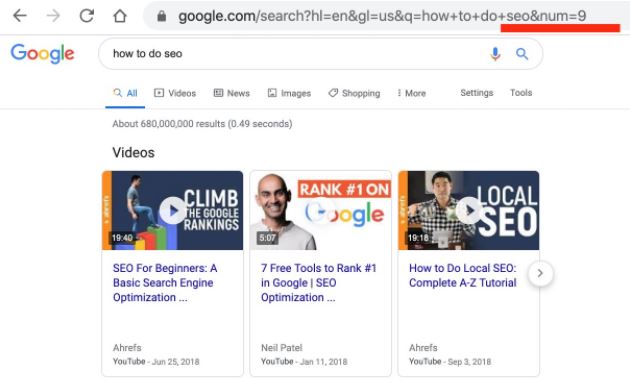This screenshot has width=630, height=390.
Task: Open the Tools filter options
Action: 521,93
